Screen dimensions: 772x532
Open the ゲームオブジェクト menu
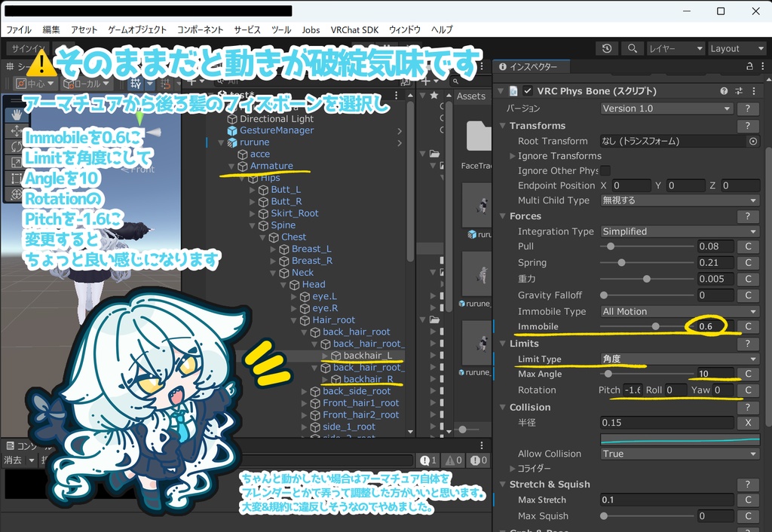[137, 29]
